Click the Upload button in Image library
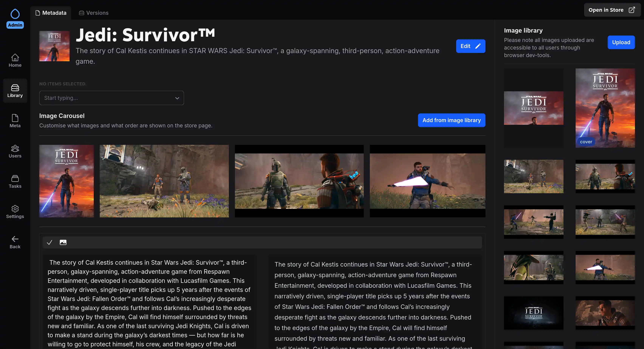The image size is (644, 349). tap(621, 42)
